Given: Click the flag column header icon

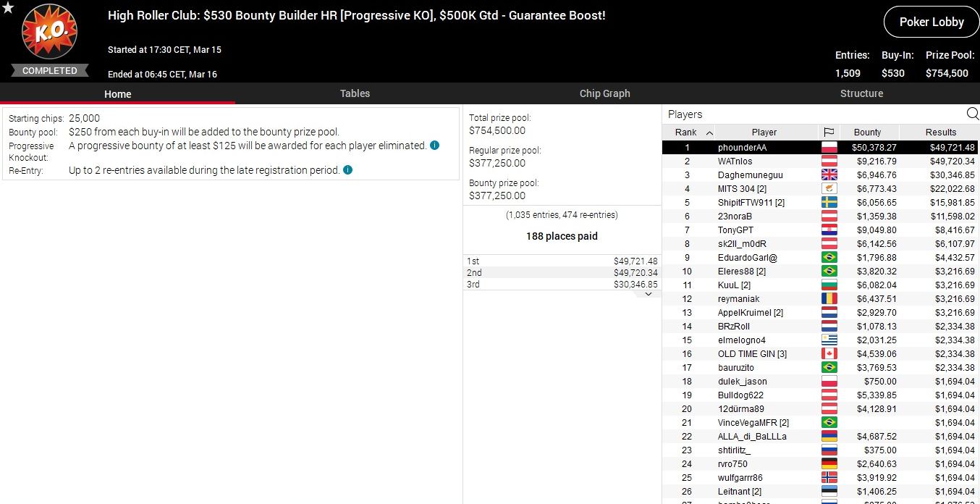Looking at the screenshot, I should click(x=829, y=133).
